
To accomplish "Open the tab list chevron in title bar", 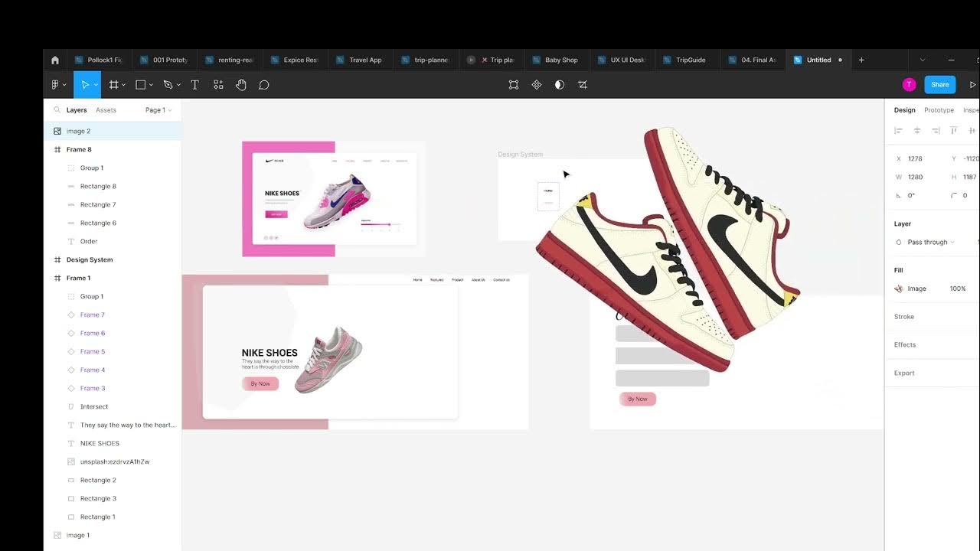I will coord(923,60).
